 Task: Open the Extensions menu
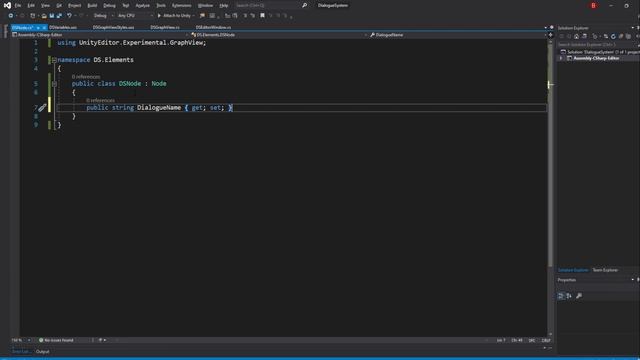pyautogui.click(x=181, y=6)
